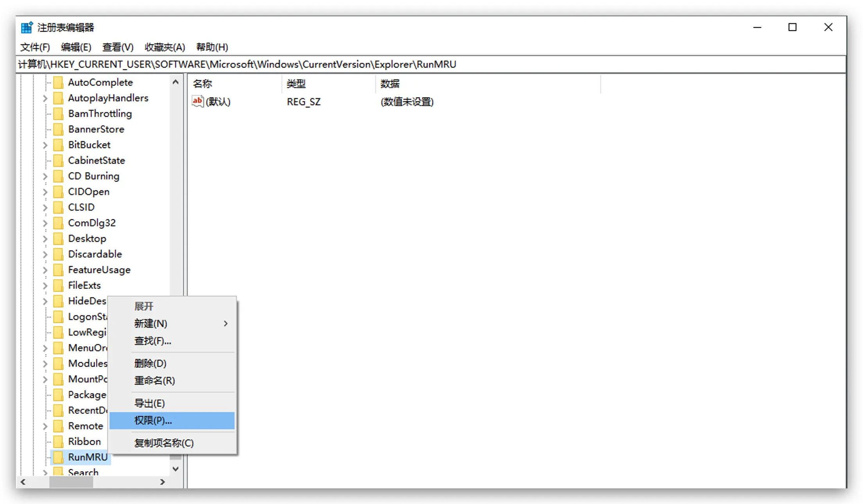863x504 pixels.
Task: Expand the Discardable tree node
Action: coord(45,255)
